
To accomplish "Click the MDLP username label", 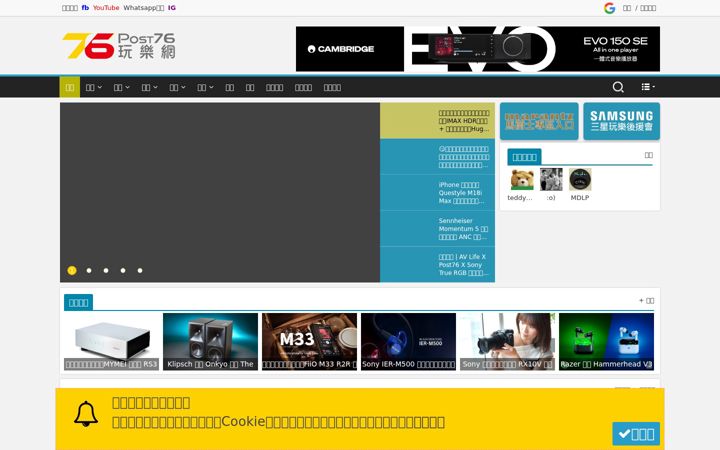I will point(580,198).
